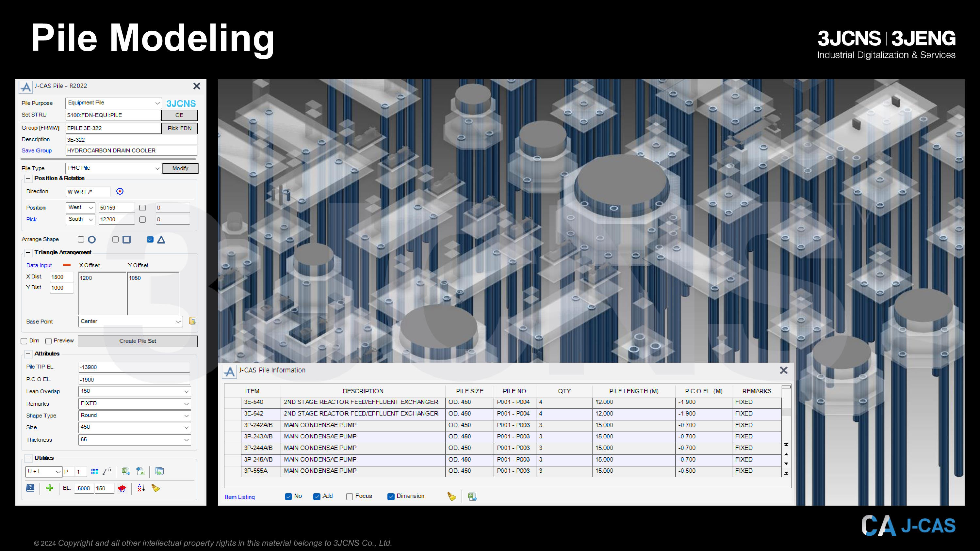Enable the Preview checkbox
980x551 pixels.
pos(48,341)
